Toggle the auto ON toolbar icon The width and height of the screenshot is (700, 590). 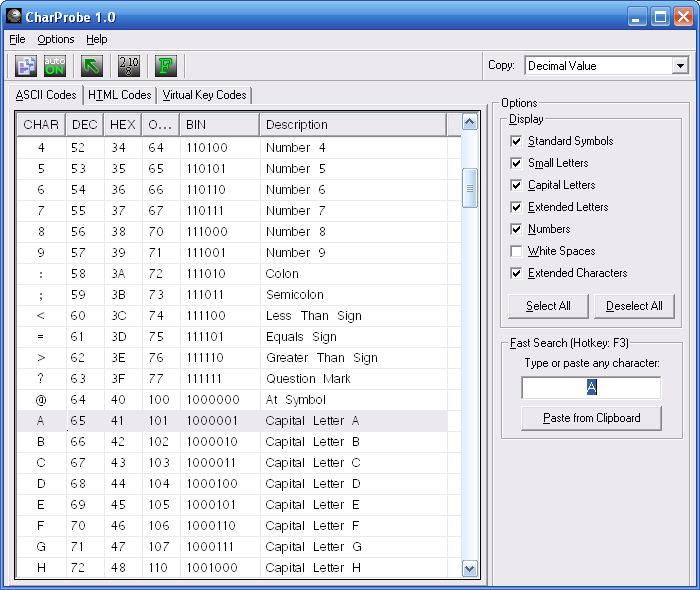55,66
